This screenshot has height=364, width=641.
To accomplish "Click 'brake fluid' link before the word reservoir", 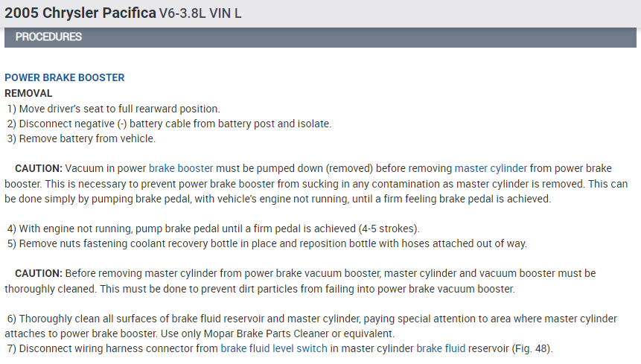I will (440, 348).
